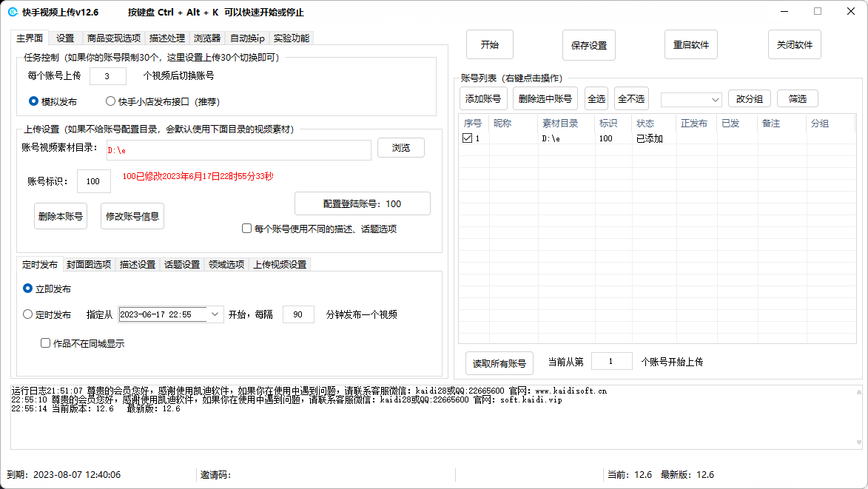Viewport: 868px width, 489px height.
Task: Tick the 作品不在同城显示 checkbox
Action: (x=45, y=343)
